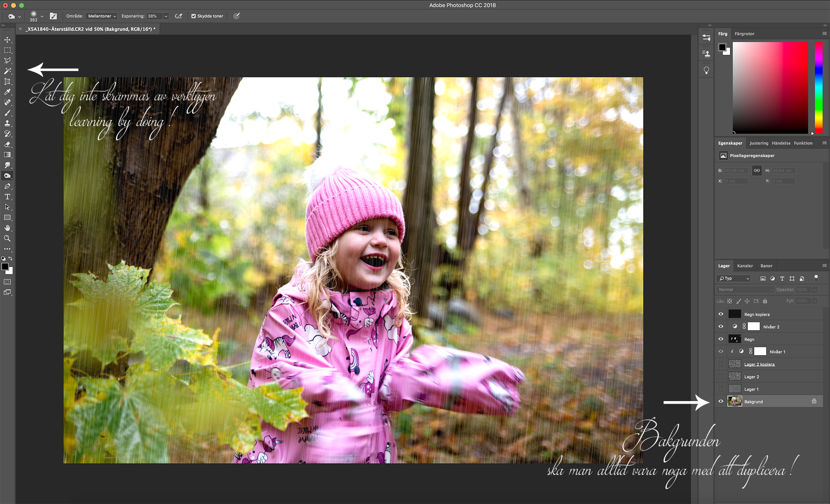Select the Healing Brush tool
830x504 pixels.
(7, 102)
